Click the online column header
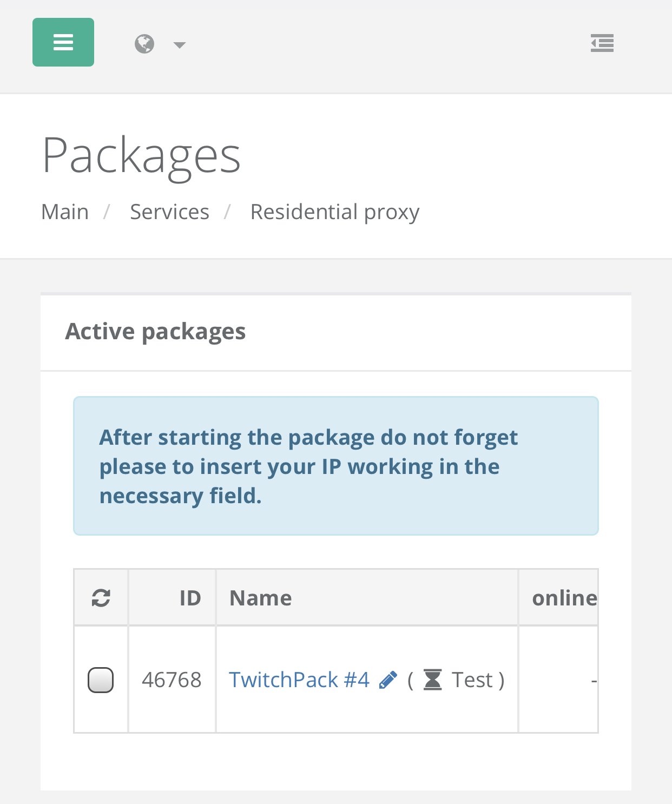This screenshot has height=804, width=672. click(564, 598)
